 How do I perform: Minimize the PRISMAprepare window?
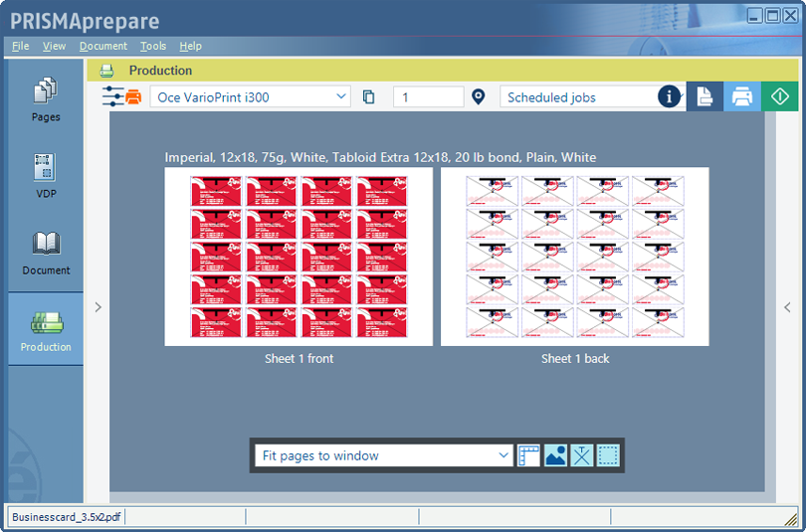pos(754,16)
